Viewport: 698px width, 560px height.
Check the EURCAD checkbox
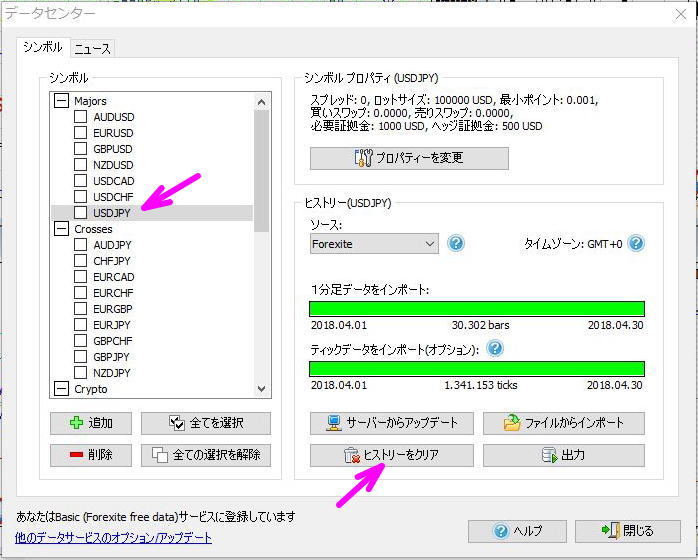click(81, 276)
